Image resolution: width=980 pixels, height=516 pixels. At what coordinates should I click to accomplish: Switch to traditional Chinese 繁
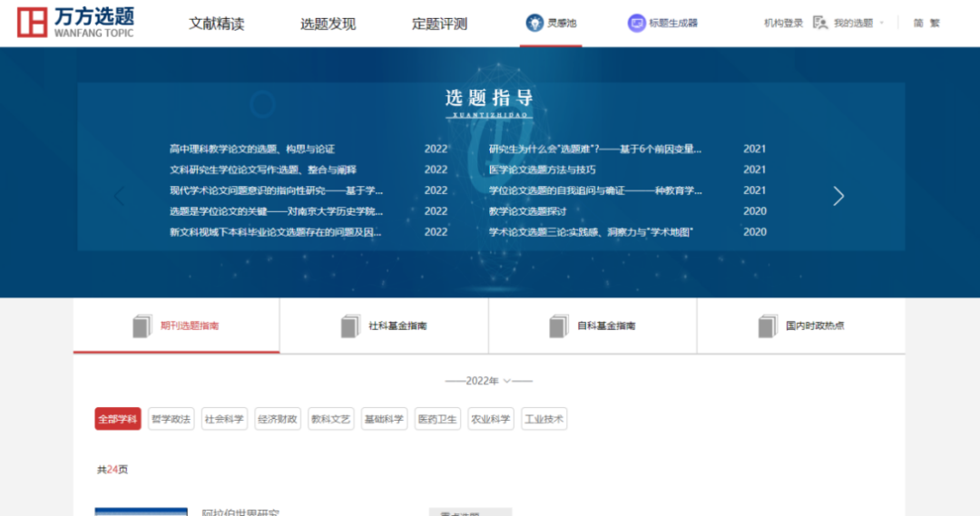tap(935, 24)
